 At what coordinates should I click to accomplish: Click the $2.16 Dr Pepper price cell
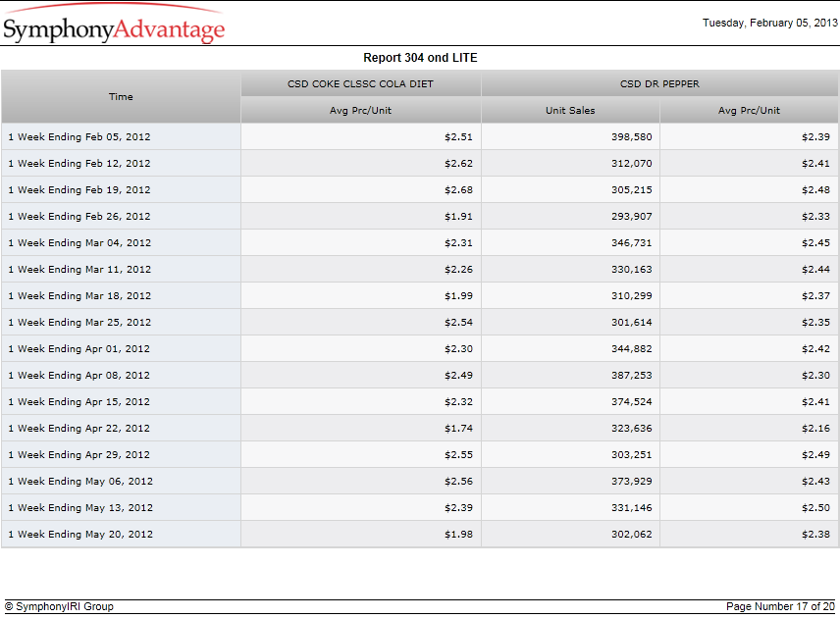click(x=749, y=429)
